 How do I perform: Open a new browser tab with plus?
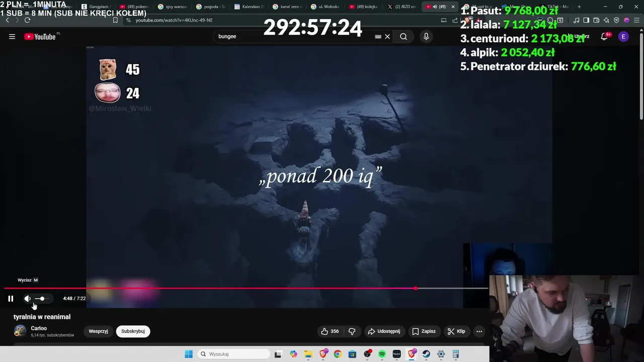click(x=579, y=7)
